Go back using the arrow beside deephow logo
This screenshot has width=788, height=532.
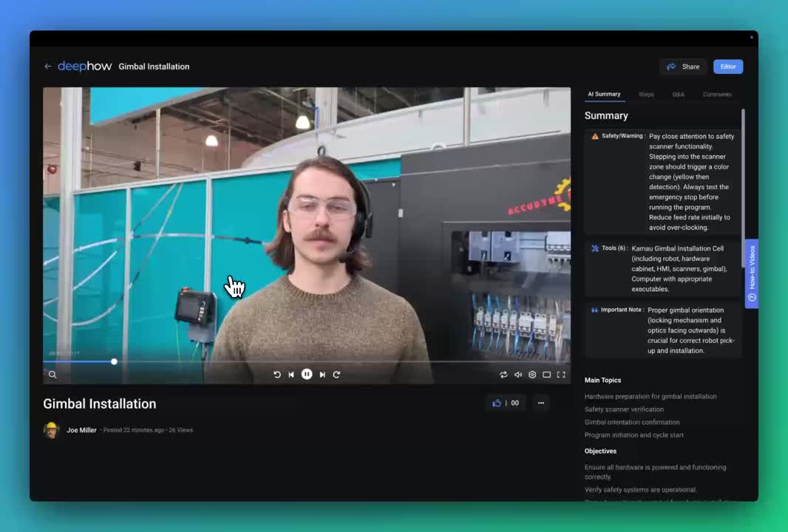(x=48, y=66)
